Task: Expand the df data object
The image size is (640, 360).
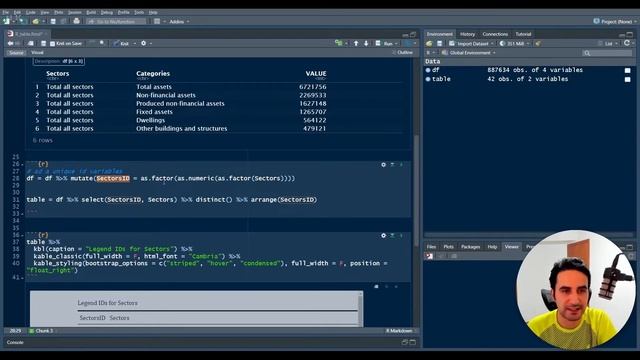Action: [428, 70]
